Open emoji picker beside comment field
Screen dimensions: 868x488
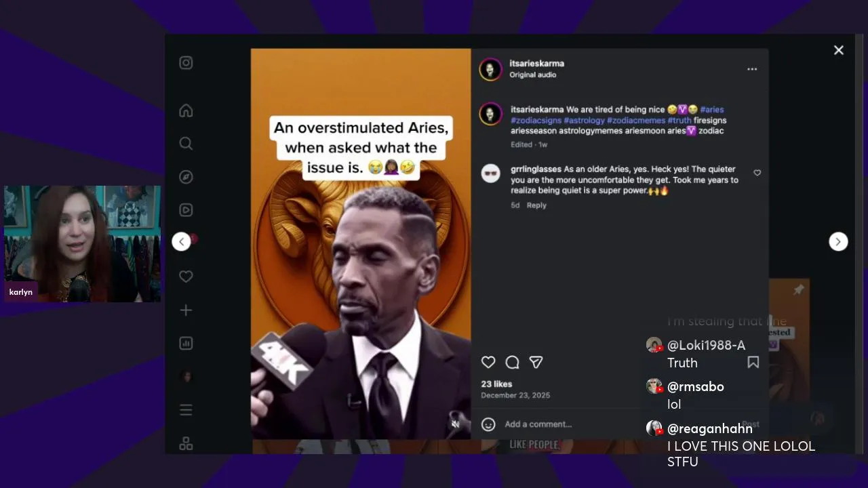[488, 424]
